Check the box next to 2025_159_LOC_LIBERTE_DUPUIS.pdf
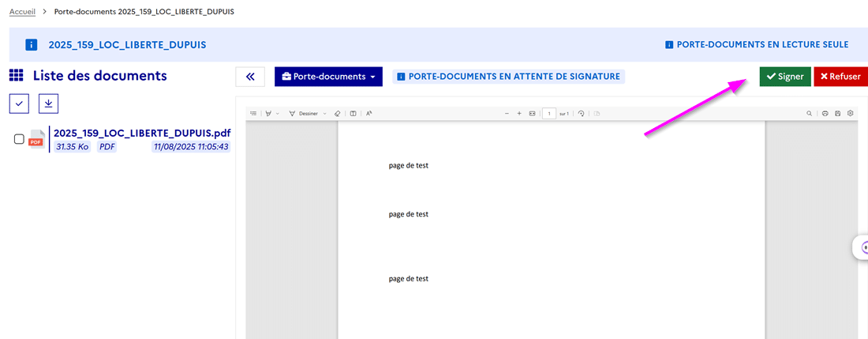 [20, 139]
